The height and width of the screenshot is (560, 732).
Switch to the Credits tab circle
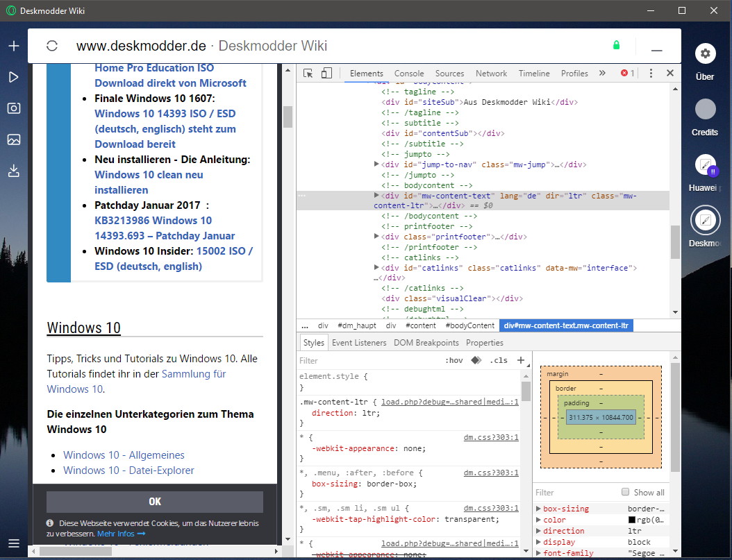click(706, 109)
